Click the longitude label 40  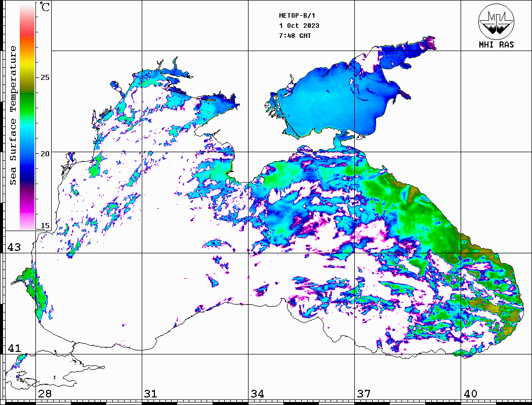point(470,394)
